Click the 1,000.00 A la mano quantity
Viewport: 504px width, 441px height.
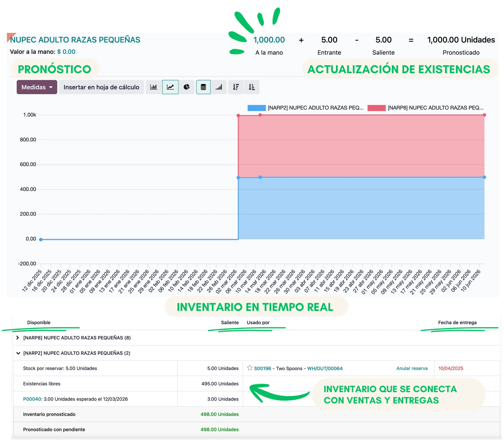pyautogui.click(x=269, y=40)
